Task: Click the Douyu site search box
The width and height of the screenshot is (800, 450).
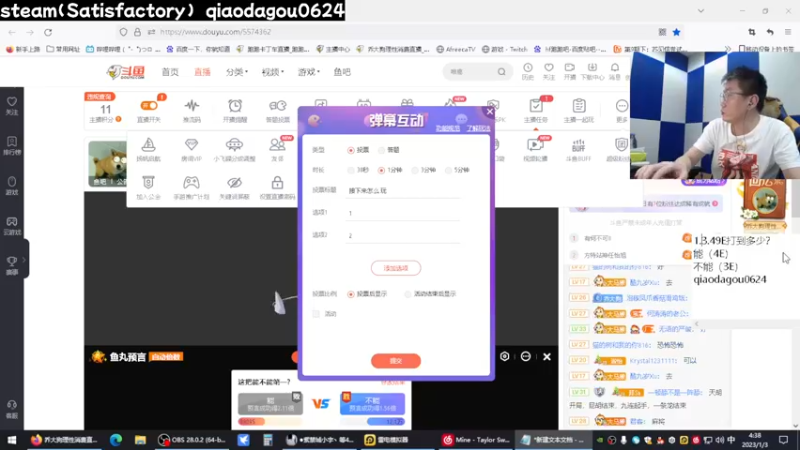Action: (471, 72)
